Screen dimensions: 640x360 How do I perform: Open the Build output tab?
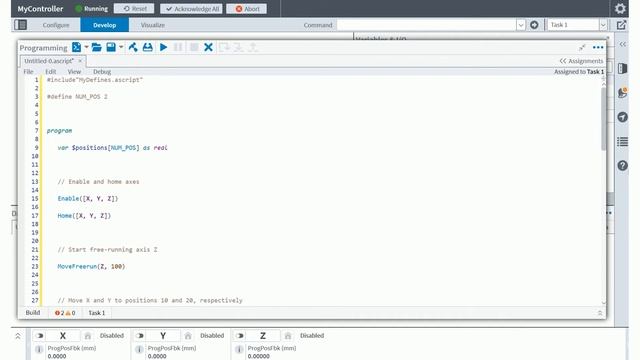tap(33, 313)
